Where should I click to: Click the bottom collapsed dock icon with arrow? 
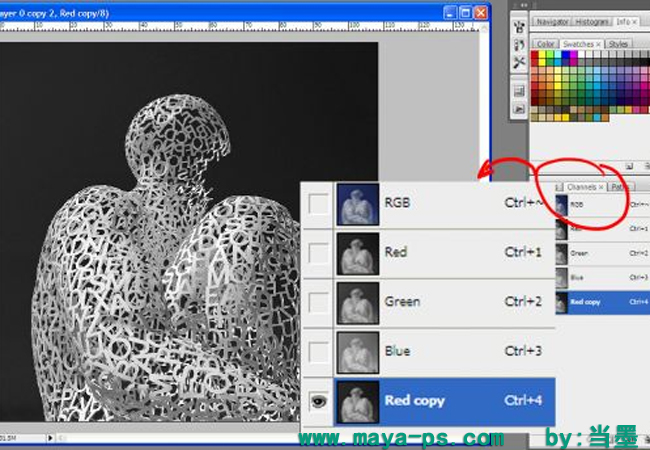pos(519,109)
